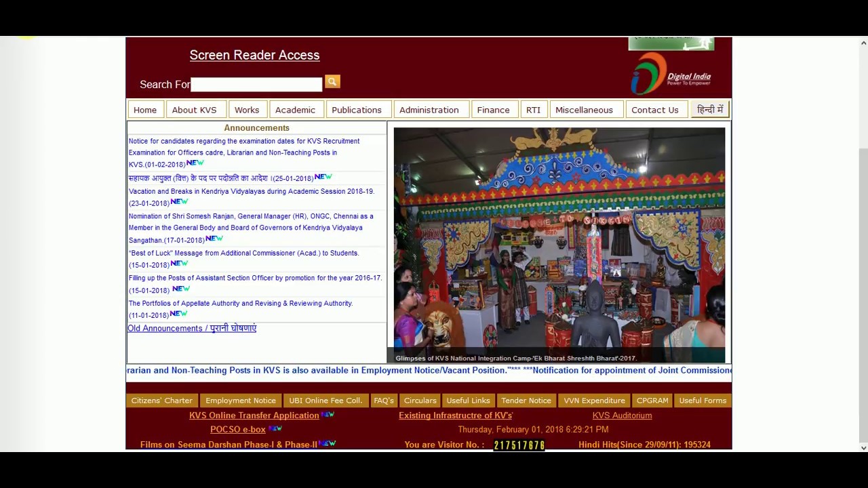Open the CPGRAM button
The image size is (868, 488).
(652, 401)
